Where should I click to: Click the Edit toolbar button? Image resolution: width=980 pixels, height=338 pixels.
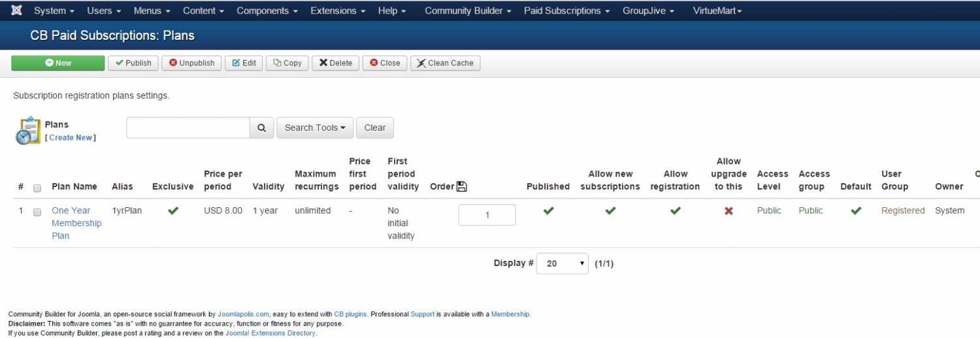click(x=244, y=63)
